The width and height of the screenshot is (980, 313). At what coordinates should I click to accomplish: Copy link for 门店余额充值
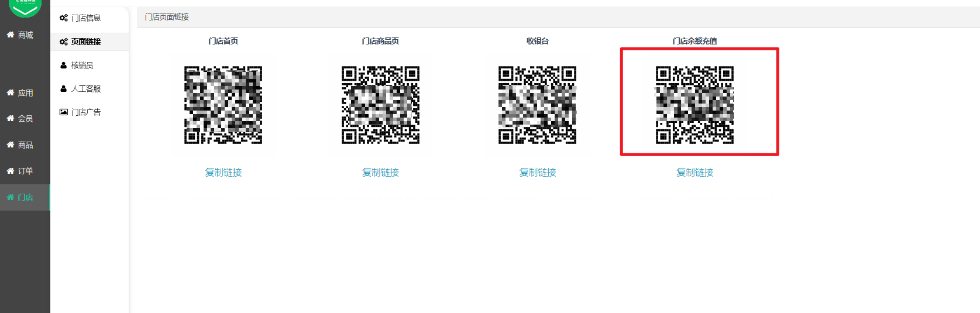(695, 173)
